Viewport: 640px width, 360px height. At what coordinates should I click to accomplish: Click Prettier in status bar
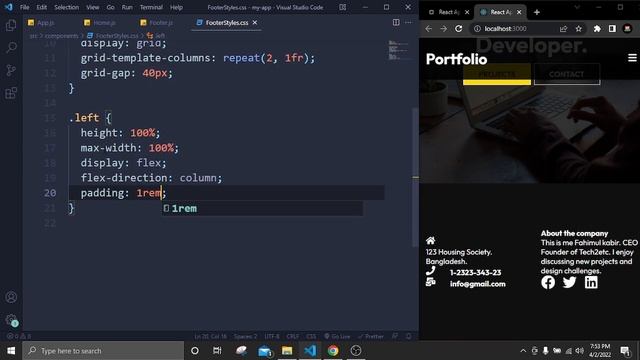371,336
